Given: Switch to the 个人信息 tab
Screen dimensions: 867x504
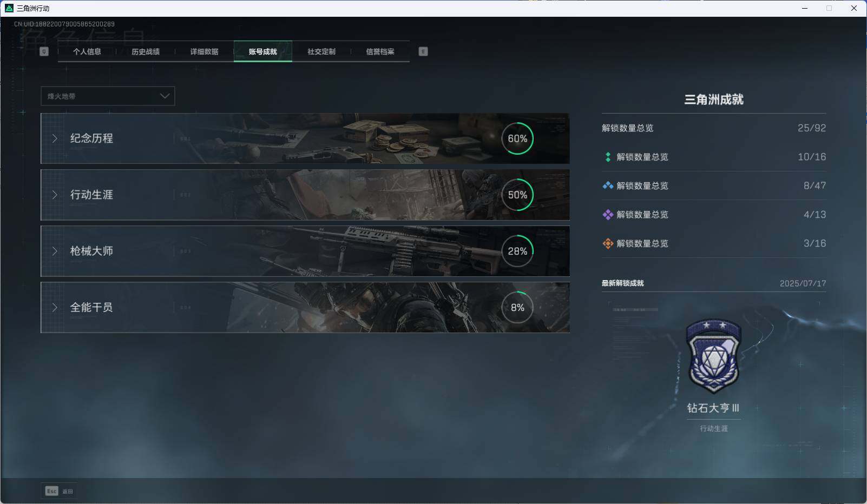Looking at the screenshot, I should coord(87,51).
